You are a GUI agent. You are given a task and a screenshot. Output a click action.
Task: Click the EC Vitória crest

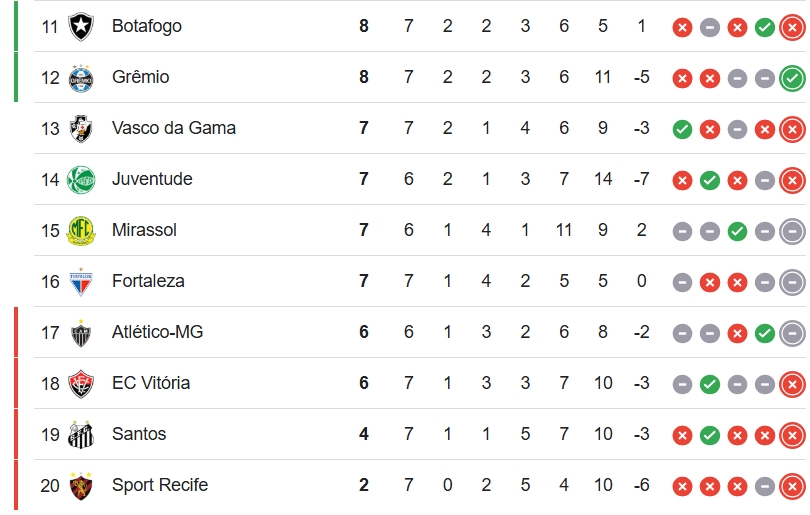(81, 384)
